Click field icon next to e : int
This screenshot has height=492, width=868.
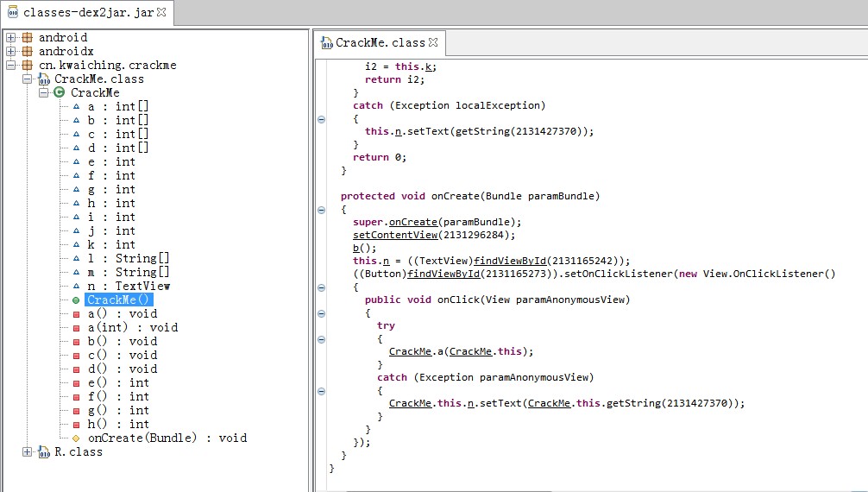77,161
